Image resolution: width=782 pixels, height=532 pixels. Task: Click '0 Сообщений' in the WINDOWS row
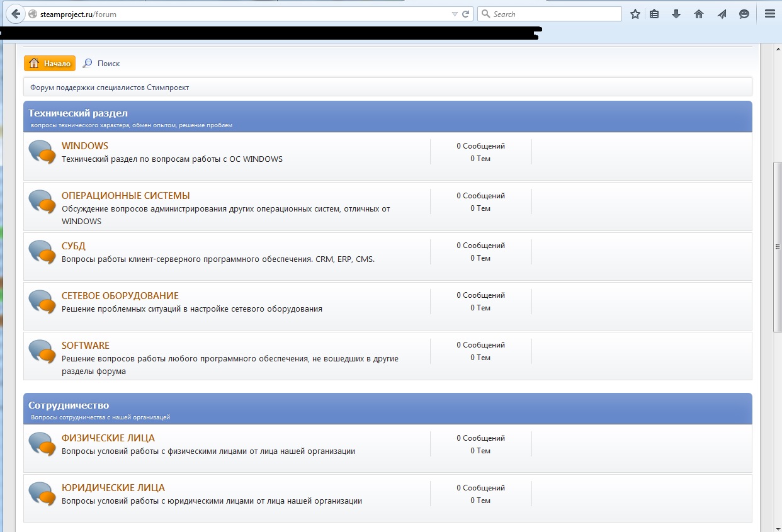pos(481,146)
